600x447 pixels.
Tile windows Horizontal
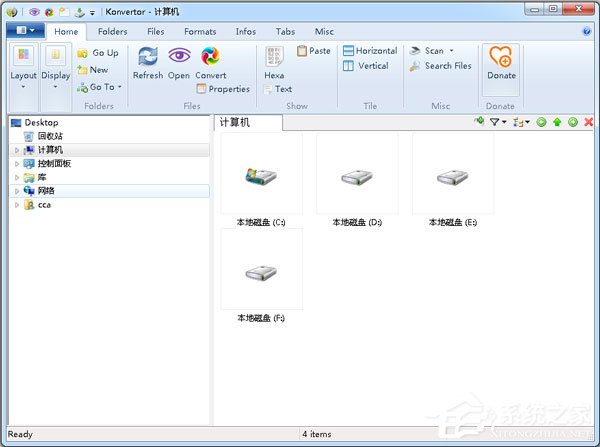click(x=370, y=51)
